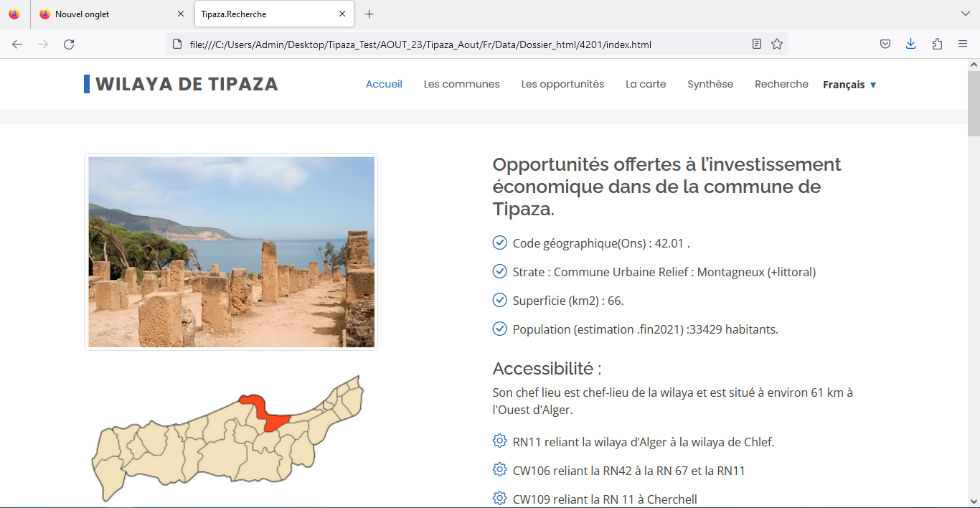Click the browser reload page icon
The width and height of the screenshot is (980, 508).
[69, 44]
